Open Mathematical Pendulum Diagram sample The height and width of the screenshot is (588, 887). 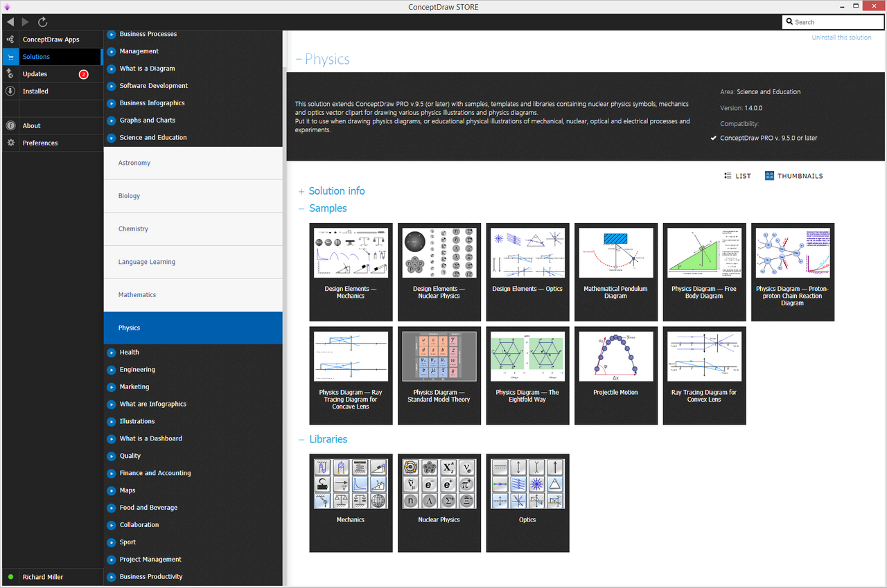pos(616,272)
